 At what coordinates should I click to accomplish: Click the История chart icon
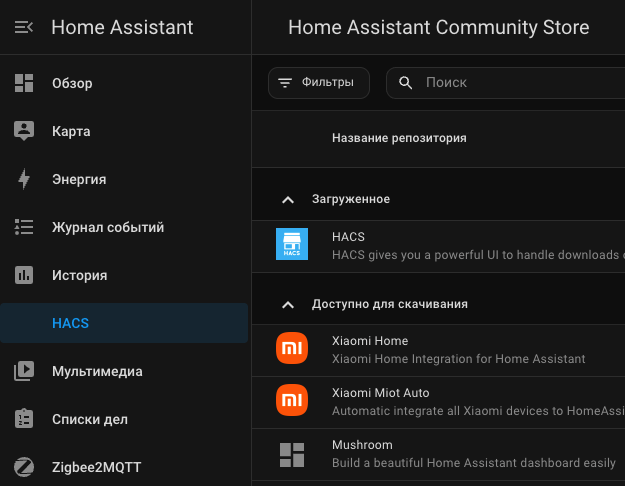[24, 275]
